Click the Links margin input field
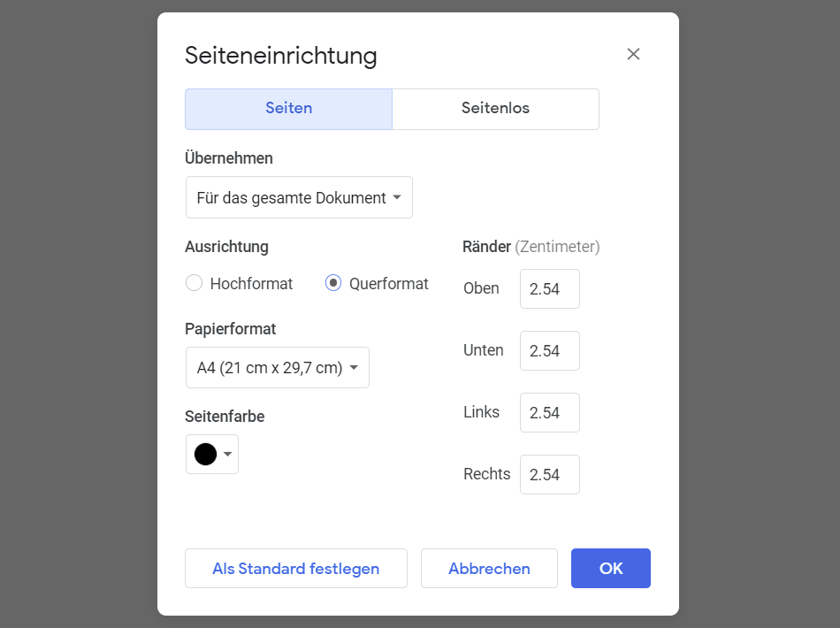The width and height of the screenshot is (840, 628). coord(550,412)
